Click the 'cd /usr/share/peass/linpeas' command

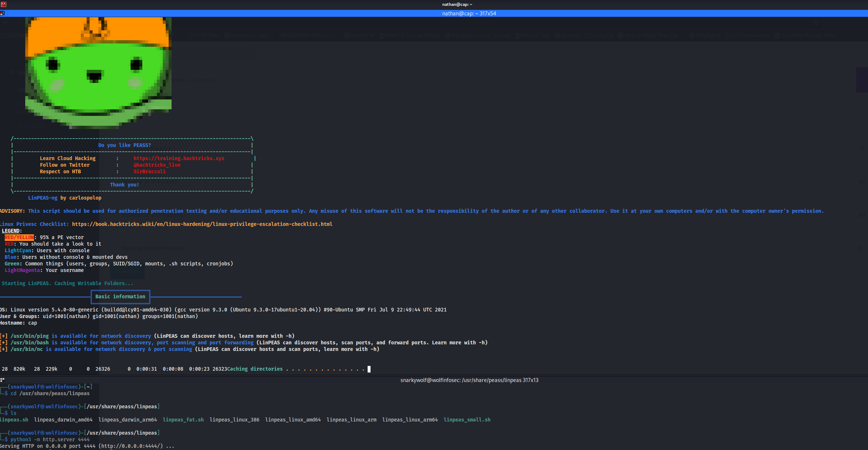pos(50,393)
